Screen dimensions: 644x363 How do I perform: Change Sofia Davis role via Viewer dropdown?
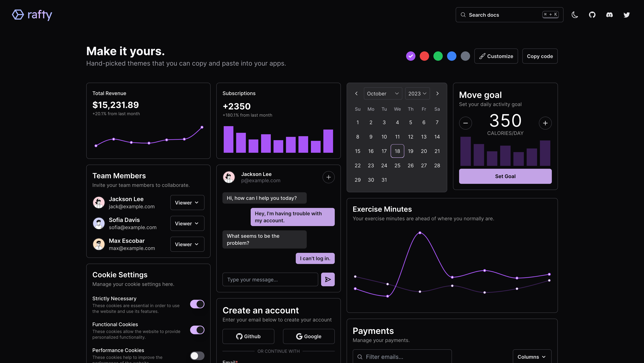pyautogui.click(x=187, y=223)
